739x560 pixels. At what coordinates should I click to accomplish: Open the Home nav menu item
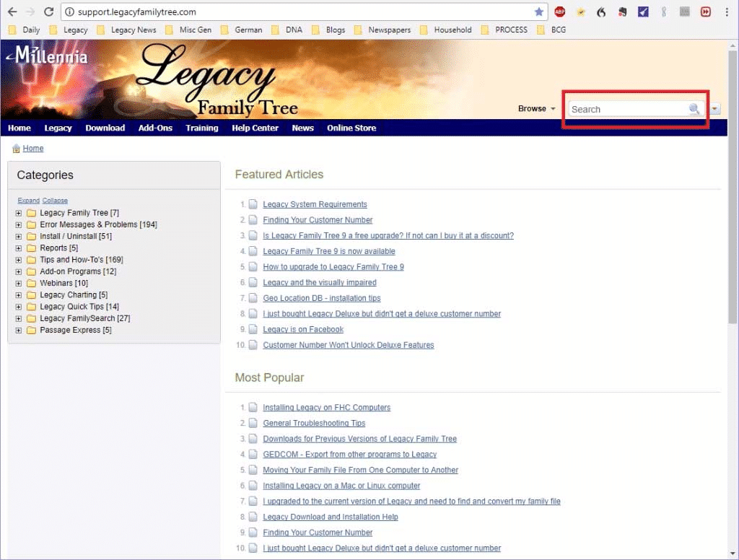pos(19,128)
